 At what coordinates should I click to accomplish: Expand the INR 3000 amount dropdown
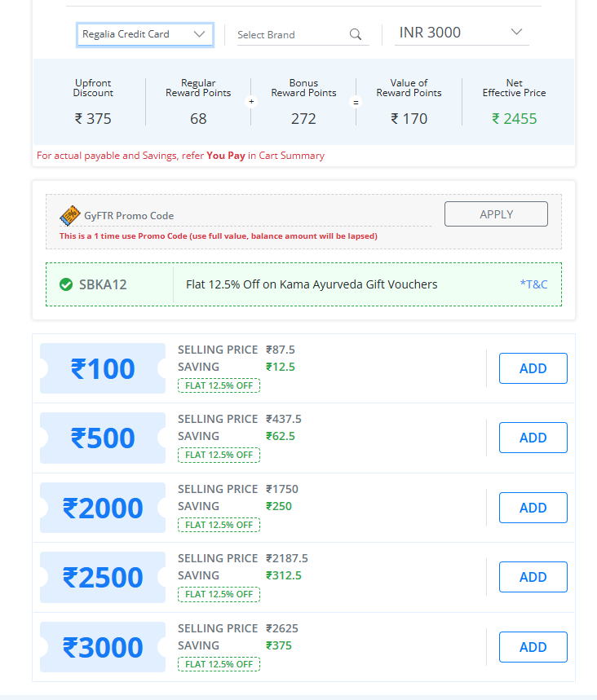pyautogui.click(x=462, y=33)
